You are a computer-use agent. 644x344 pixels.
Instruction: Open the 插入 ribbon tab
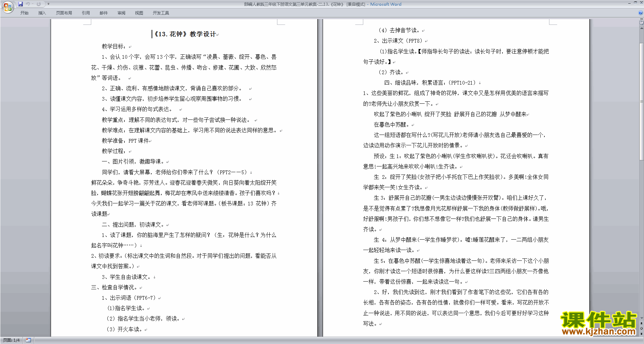point(42,13)
